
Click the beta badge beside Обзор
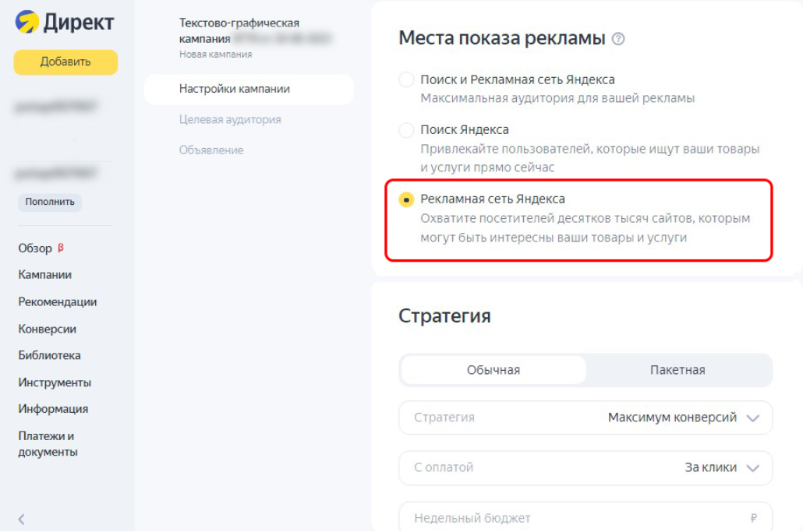61,248
